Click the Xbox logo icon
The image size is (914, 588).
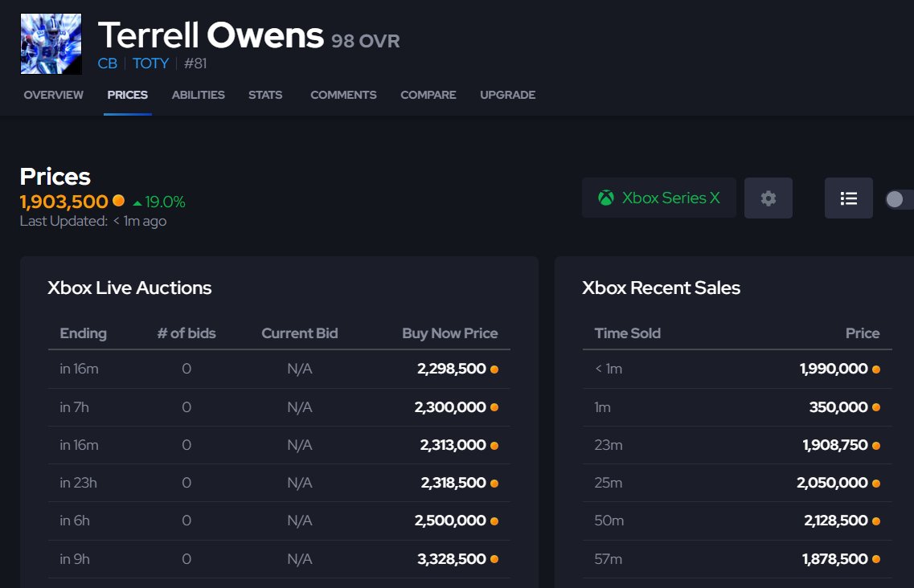click(x=606, y=198)
